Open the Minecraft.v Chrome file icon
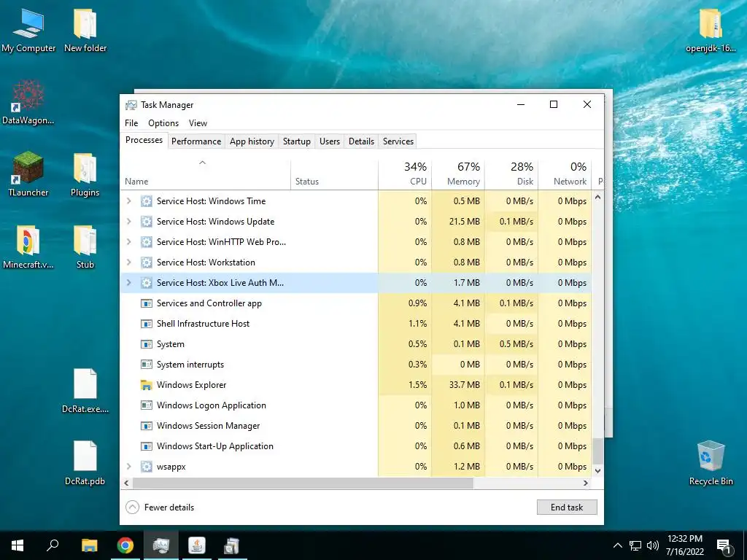 [x=28, y=246]
